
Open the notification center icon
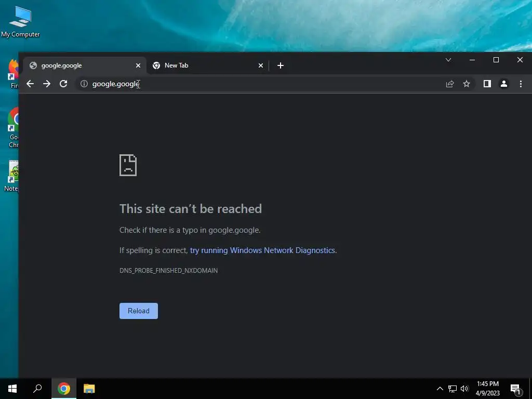click(x=515, y=389)
